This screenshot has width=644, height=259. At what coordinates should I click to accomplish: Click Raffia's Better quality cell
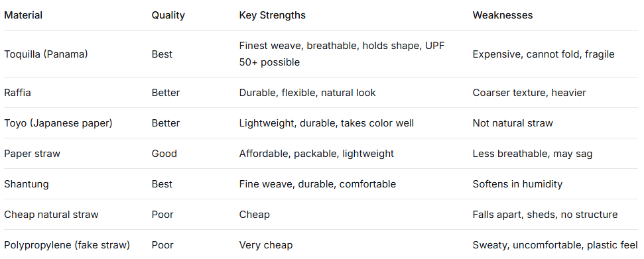(x=166, y=93)
